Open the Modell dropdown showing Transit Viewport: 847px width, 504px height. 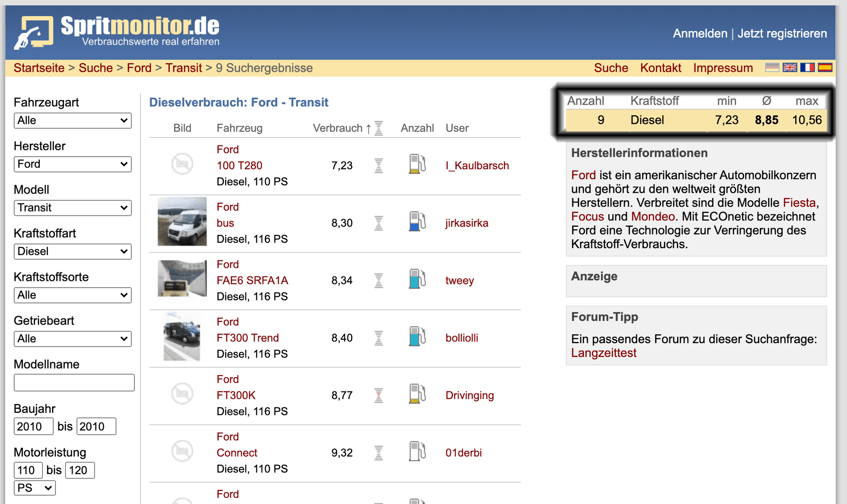click(x=73, y=208)
